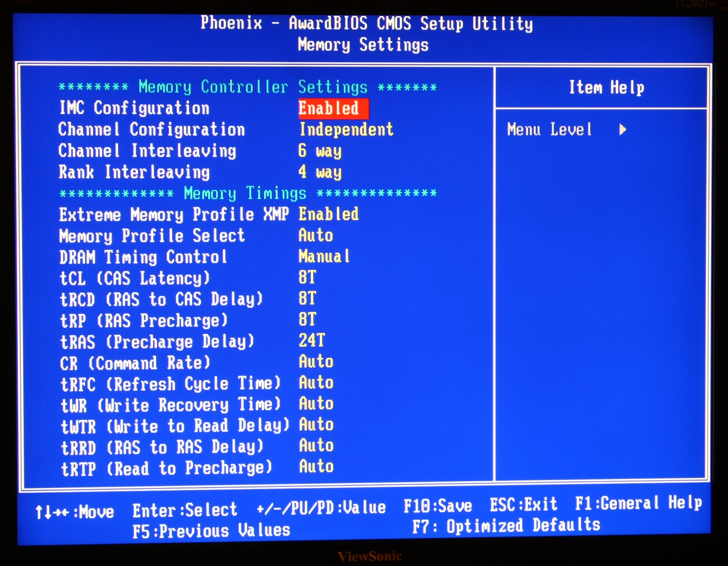Click the F10:Save hint

pos(438,506)
